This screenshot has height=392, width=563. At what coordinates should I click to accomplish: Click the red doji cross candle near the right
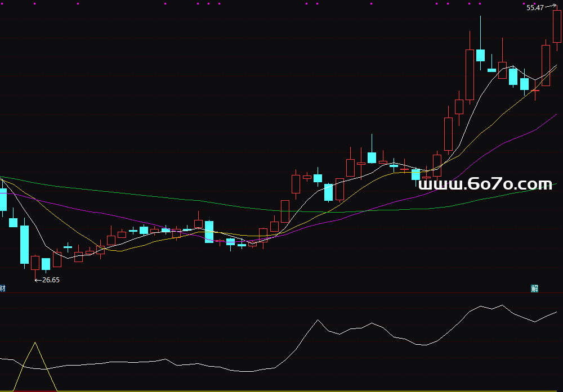coord(535,90)
